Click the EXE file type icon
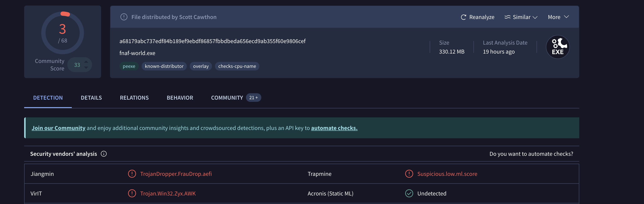The height and width of the screenshot is (204, 644). tap(557, 47)
